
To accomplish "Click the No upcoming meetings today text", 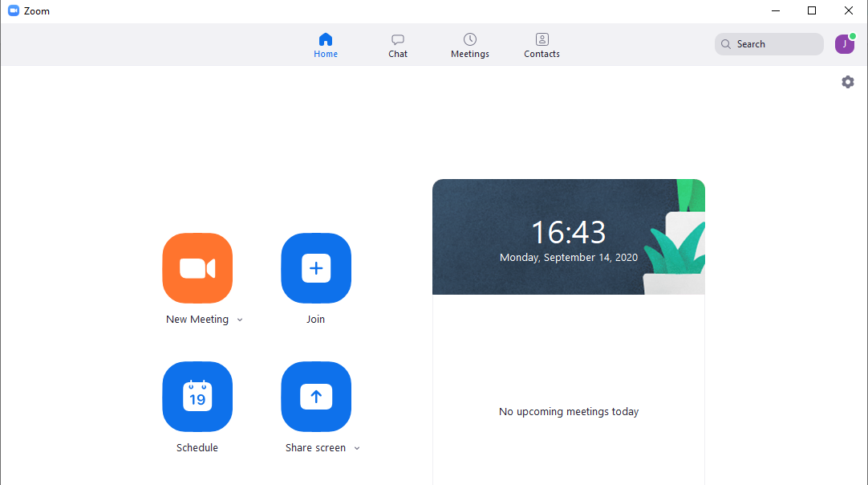I will point(569,412).
